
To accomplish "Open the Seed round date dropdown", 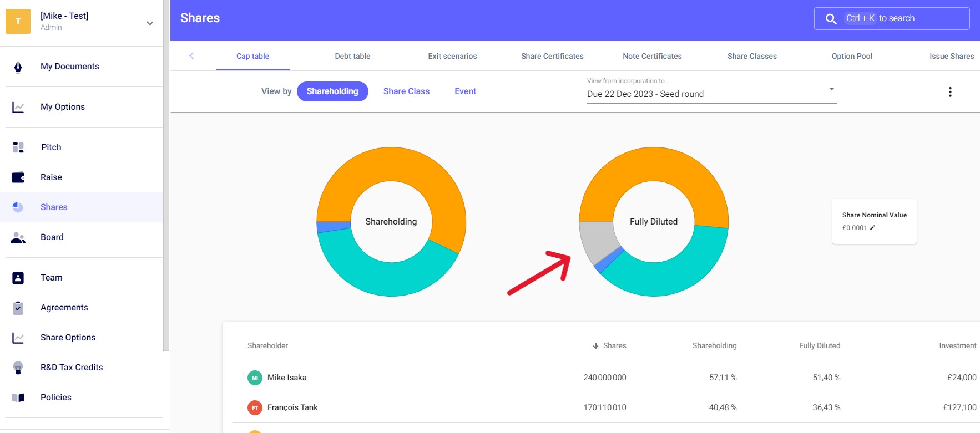I will tap(711, 94).
